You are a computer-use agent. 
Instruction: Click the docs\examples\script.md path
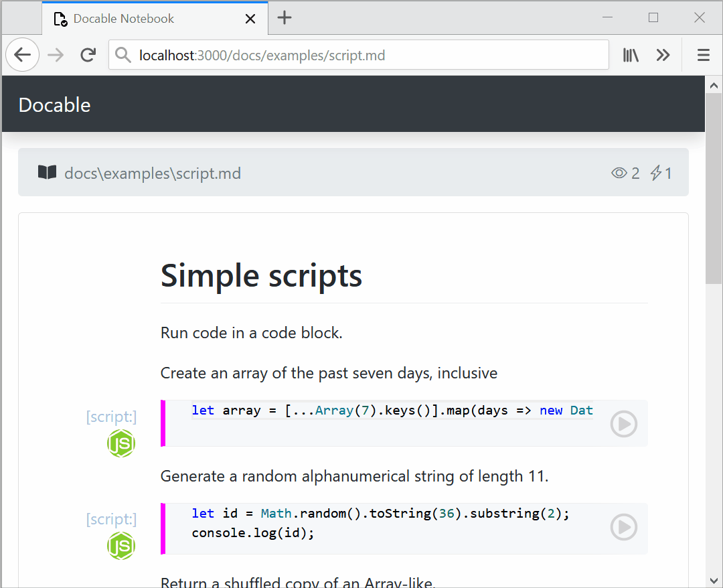point(152,173)
